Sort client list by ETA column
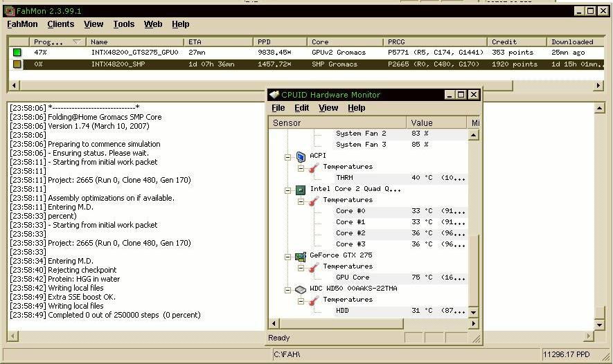Image resolution: width=613 pixels, height=364 pixels. (218, 42)
